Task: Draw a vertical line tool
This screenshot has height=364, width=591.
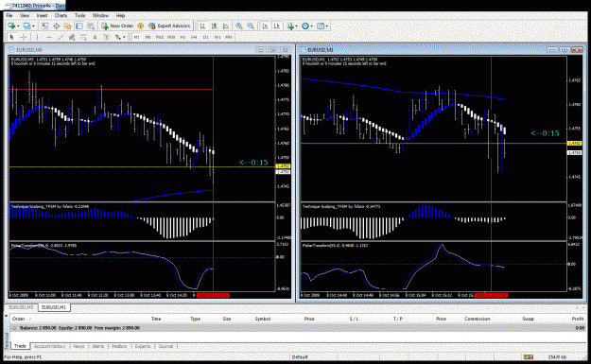Action: pos(37,37)
